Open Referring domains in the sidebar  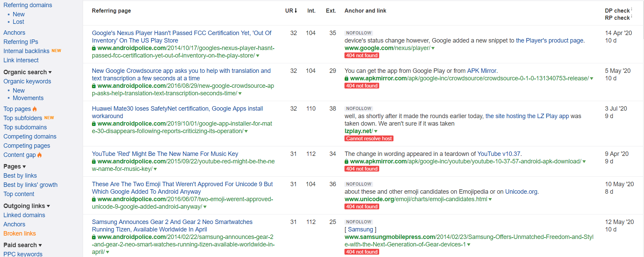click(28, 5)
